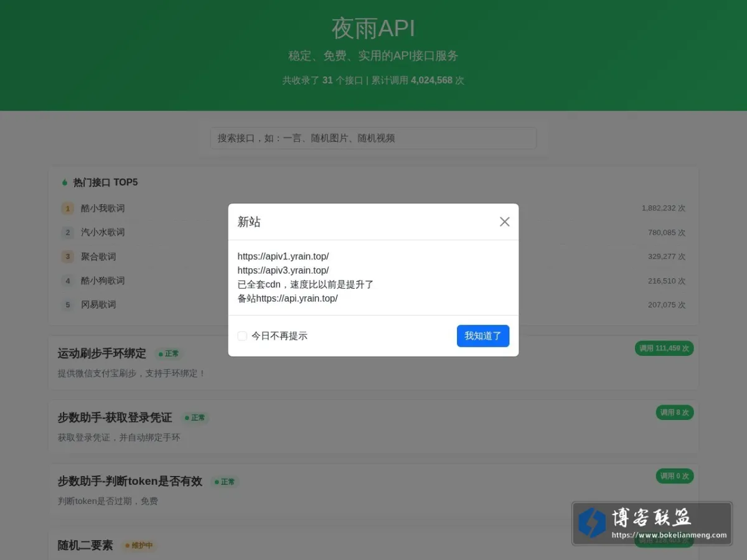Click the 备站https://api.yrain.top/ line in dialog
This screenshot has height=560, width=747.
click(x=288, y=298)
